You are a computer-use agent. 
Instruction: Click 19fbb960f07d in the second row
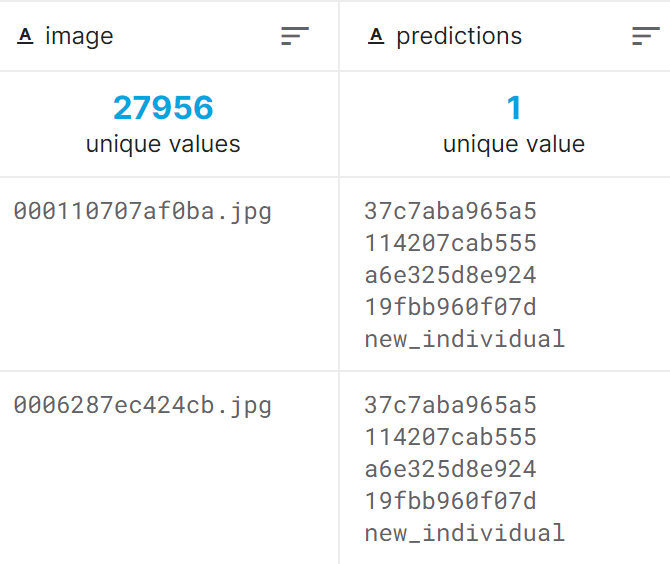click(x=450, y=501)
